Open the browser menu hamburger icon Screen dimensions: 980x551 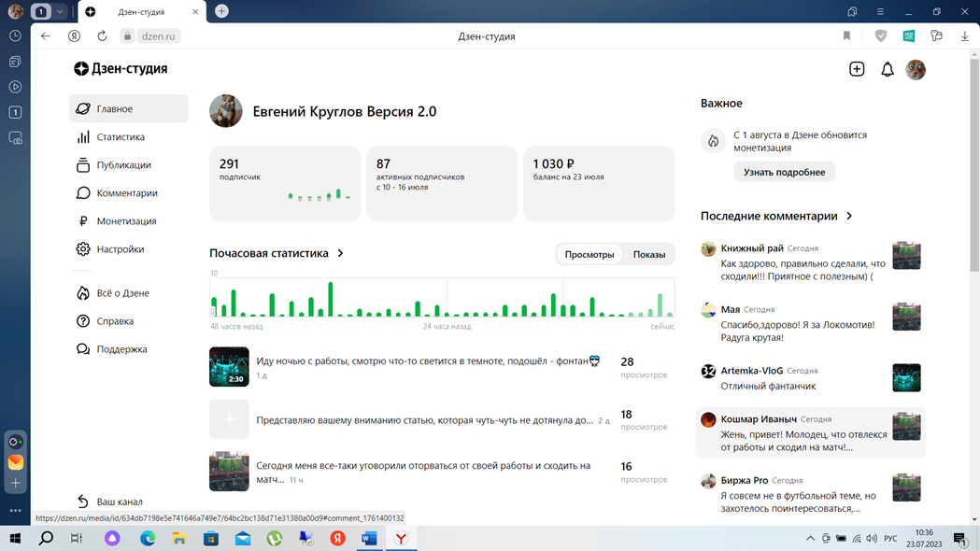[x=880, y=11]
